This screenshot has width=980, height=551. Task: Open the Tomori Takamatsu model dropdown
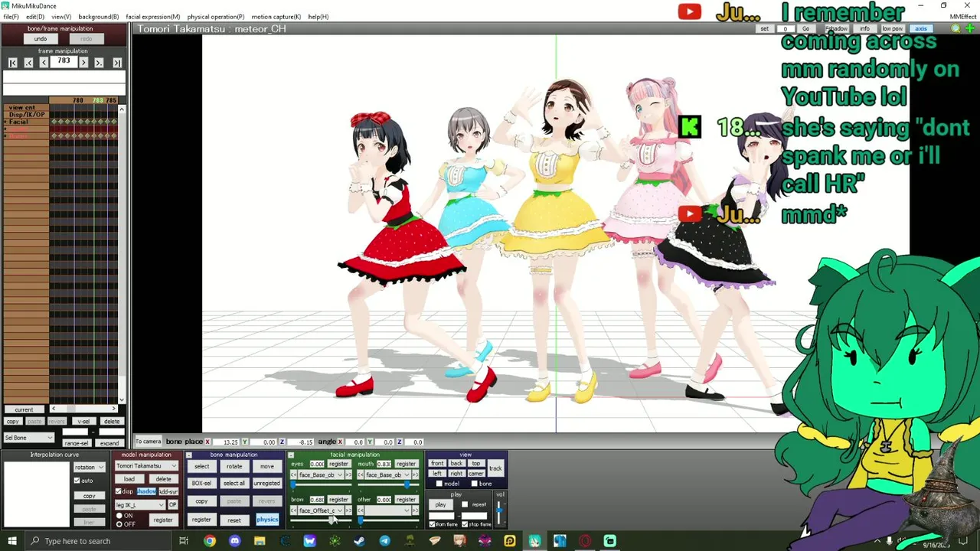click(146, 466)
